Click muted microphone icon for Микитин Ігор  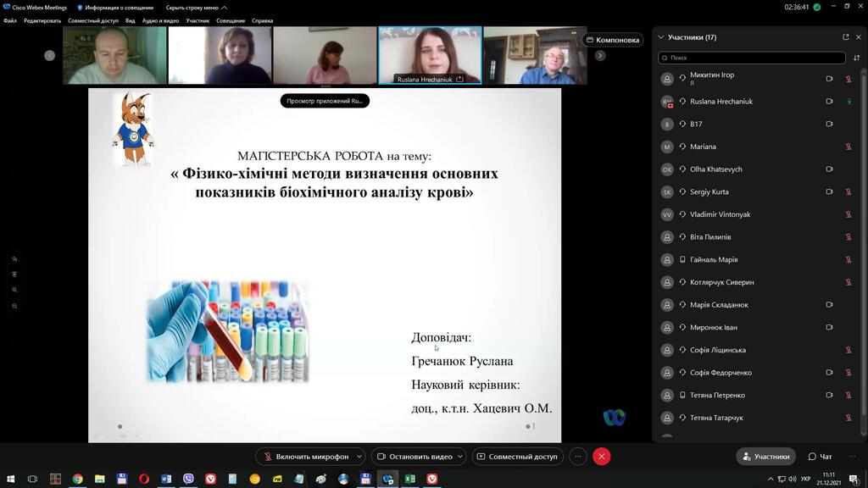[848, 79]
